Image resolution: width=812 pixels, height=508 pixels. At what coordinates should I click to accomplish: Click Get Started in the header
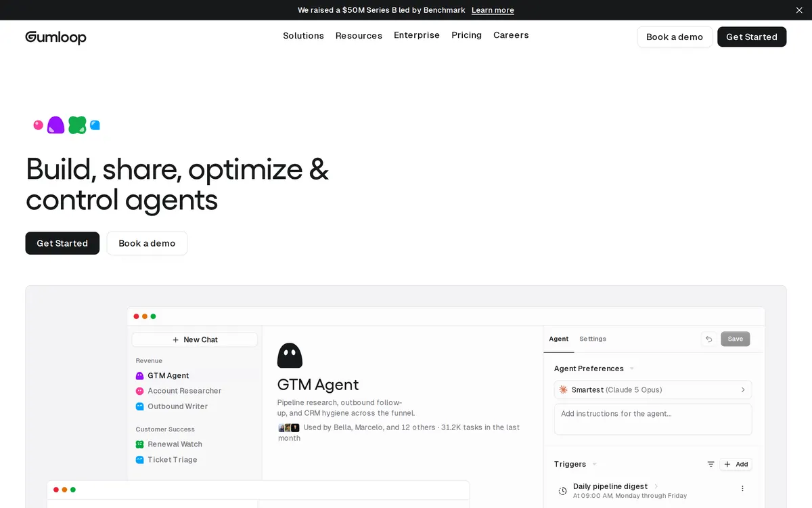point(752,37)
